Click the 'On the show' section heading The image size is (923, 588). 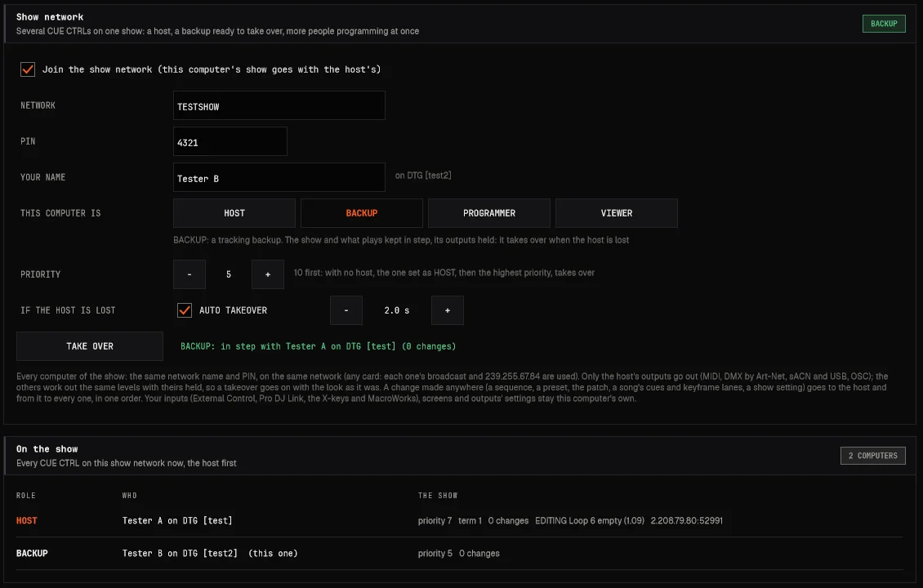point(47,449)
